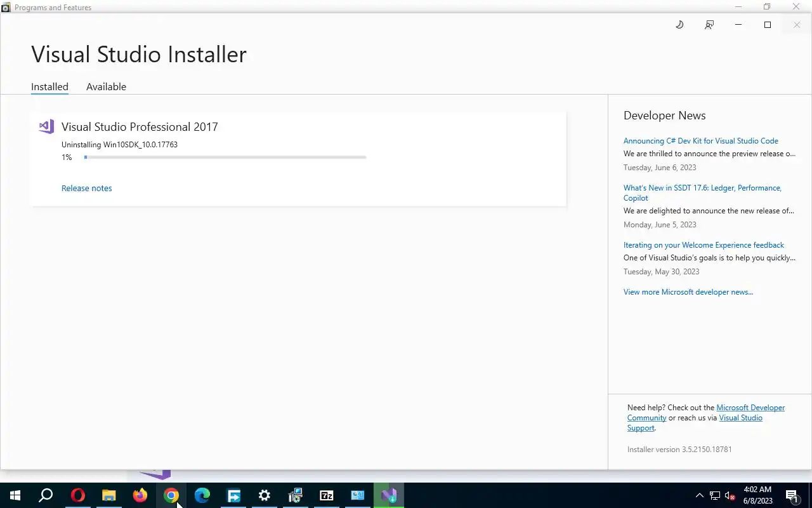Click the Tuesday, May 30, 2023 date
The height and width of the screenshot is (508, 812).
click(661, 272)
